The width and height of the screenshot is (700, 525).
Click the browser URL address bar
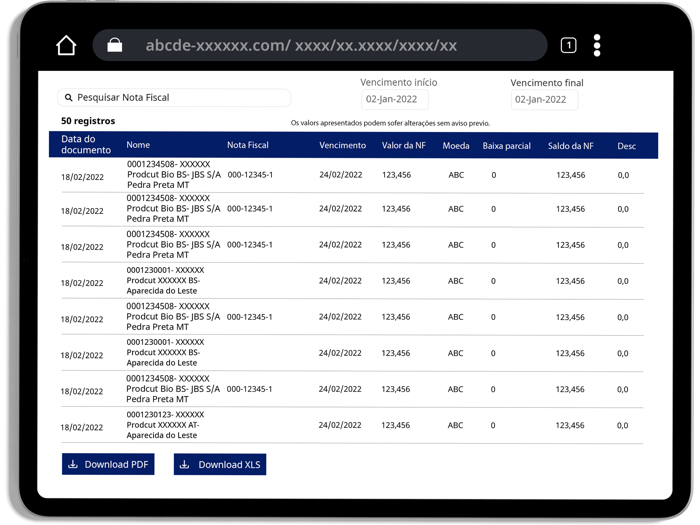click(x=320, y=45)
